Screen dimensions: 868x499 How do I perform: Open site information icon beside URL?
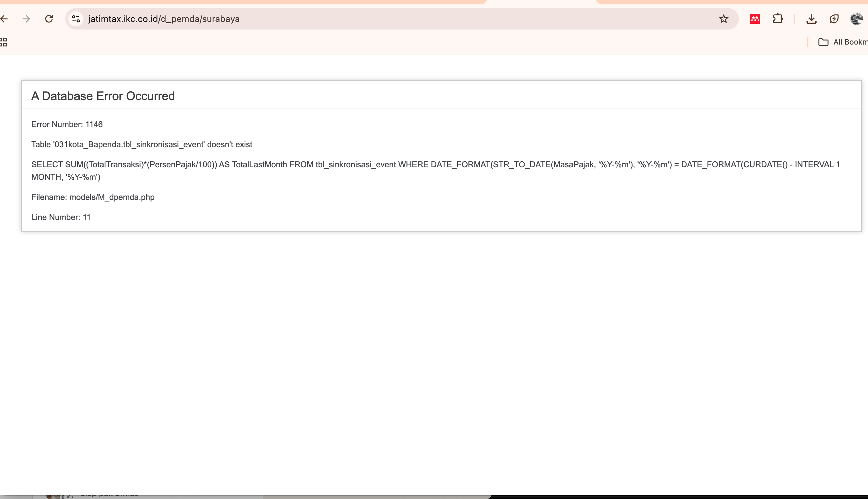[76, 19]
